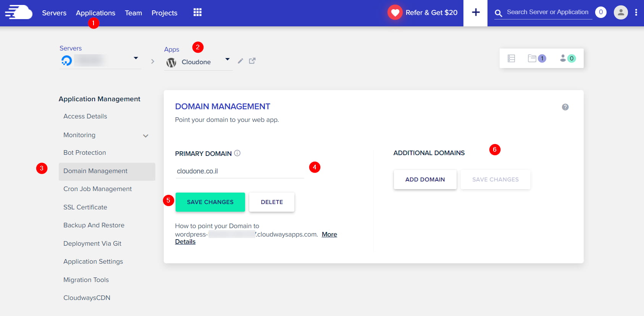
Task: Open the Team menu
Action: click(x=133, y=13)
